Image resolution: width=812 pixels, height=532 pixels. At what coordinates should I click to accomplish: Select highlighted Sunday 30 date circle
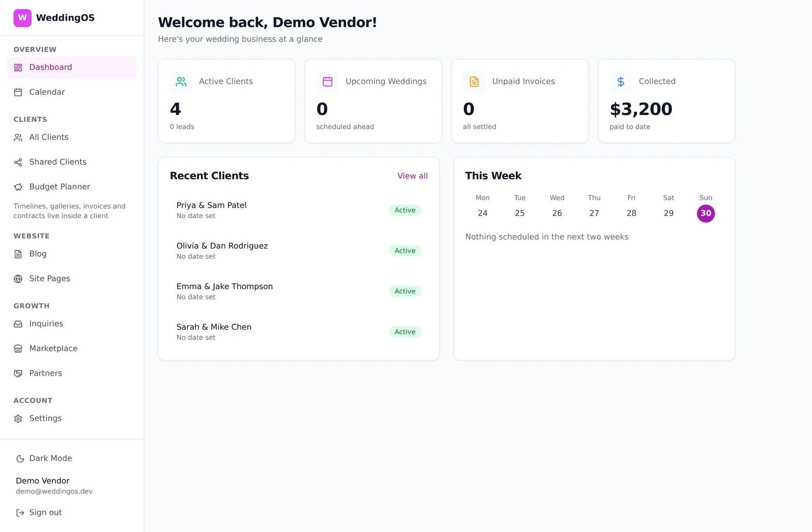(x=706, y=214)
